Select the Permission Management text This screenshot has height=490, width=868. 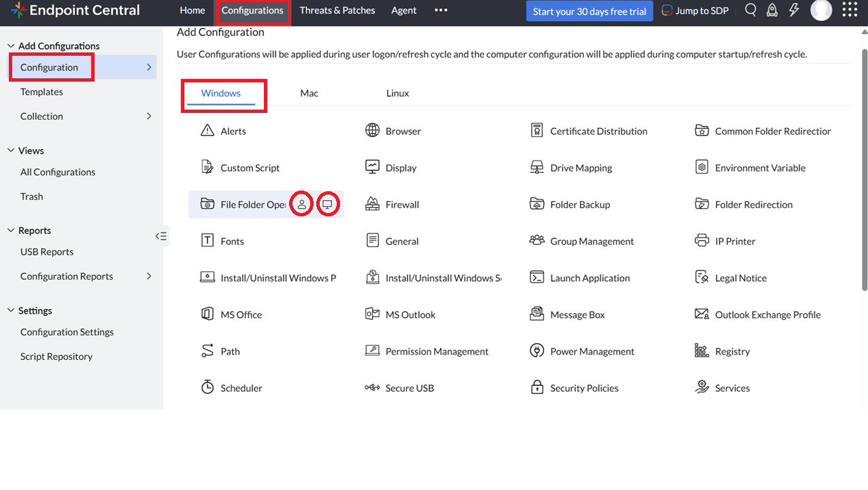point(437,351)
